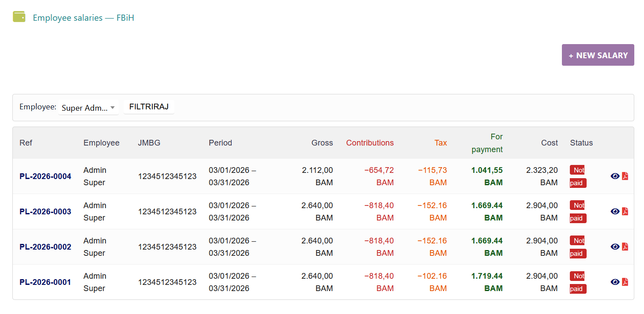Download PDF for salary PL-2026-0003
This screenshot has height=314, width=644.
click(x=625, y=211)
